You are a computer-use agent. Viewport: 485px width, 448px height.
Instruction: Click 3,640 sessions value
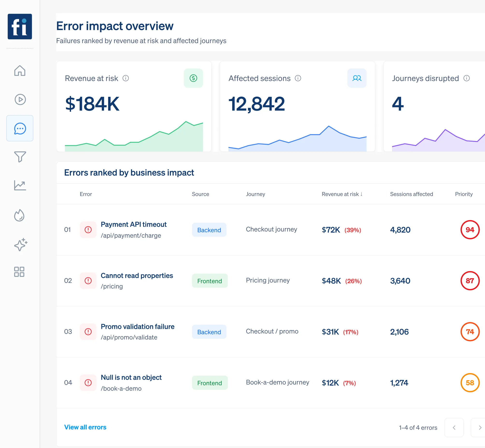point(400,281)
